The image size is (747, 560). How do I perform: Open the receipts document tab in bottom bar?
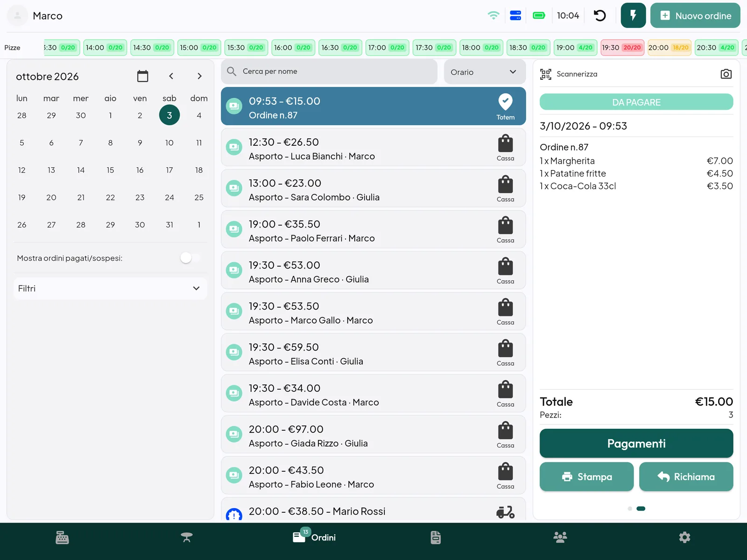[x=436, y=538]
